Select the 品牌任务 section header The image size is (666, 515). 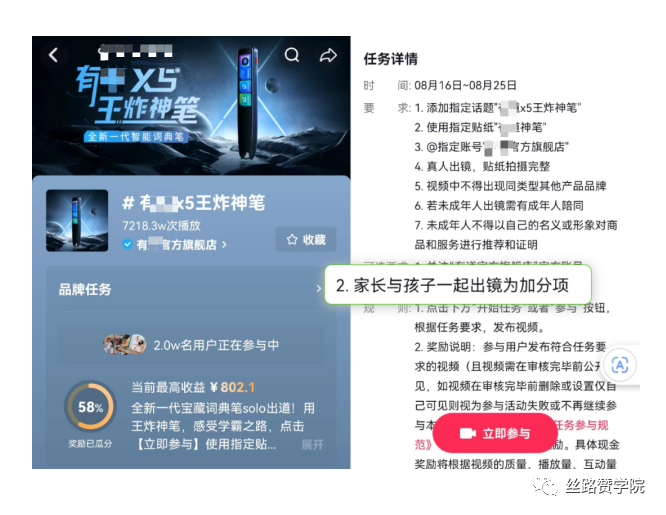[x=85, y=289]
